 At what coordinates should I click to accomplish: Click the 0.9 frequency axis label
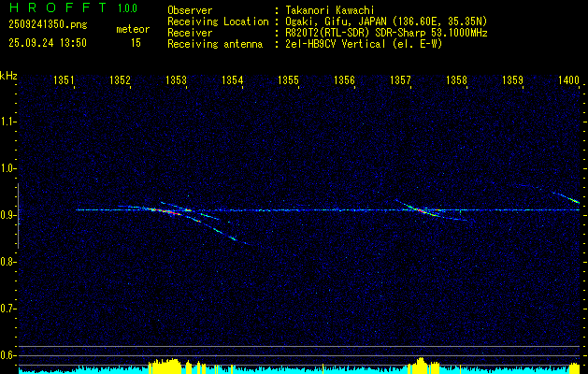click(7, 215)
